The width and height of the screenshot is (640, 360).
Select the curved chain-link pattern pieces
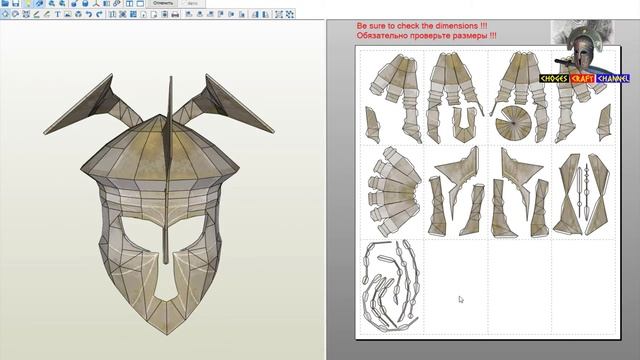391,285
